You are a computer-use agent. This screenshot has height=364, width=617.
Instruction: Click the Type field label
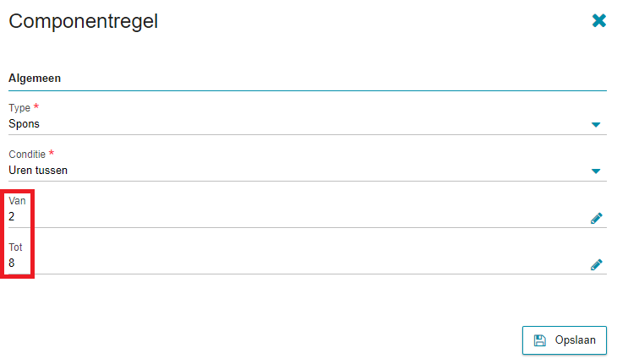pyautogui.click(x=19, y=108)
